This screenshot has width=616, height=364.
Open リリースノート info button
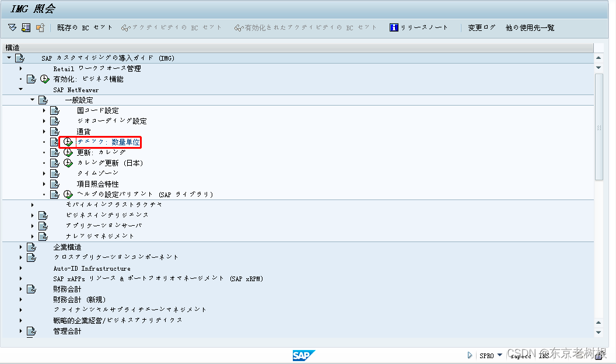tap(418, 27)
